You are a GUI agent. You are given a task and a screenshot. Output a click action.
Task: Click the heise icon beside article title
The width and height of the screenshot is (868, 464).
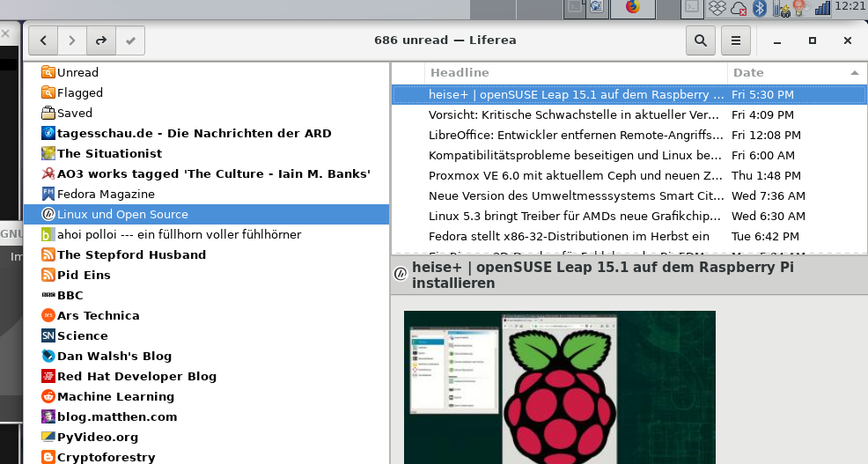401,274
